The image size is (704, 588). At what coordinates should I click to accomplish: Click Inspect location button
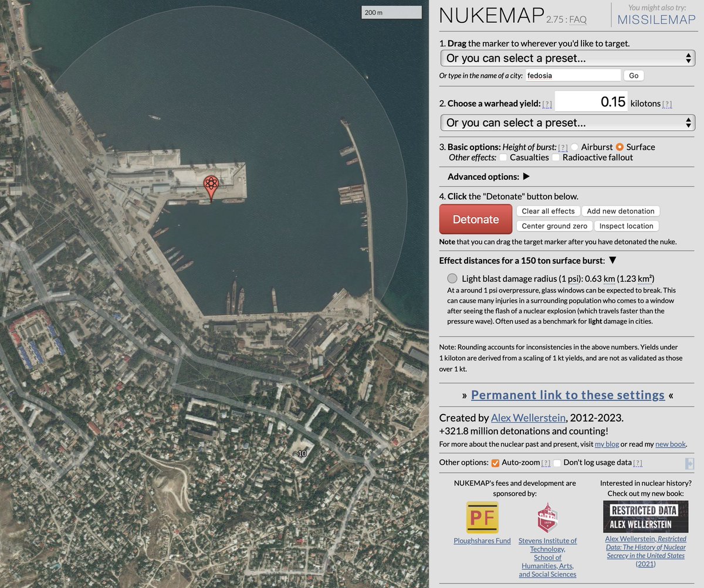point(627,226)
